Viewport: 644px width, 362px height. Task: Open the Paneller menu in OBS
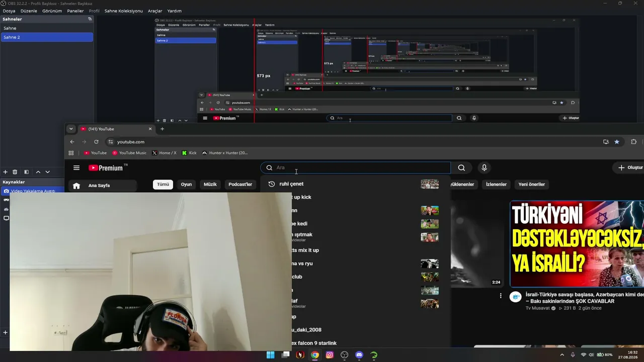tap(75, 11)
